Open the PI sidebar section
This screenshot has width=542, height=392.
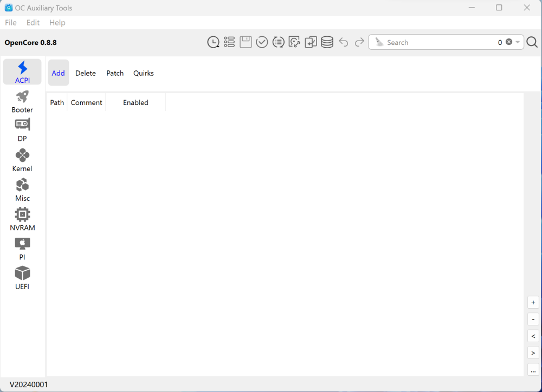coord(22,249)
